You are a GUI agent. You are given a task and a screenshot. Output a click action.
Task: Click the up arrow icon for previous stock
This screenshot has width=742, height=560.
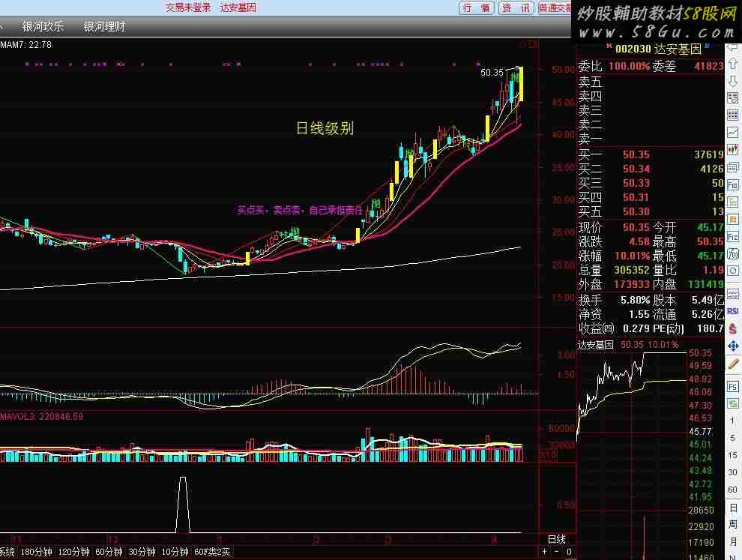click(x=732, y=64)
